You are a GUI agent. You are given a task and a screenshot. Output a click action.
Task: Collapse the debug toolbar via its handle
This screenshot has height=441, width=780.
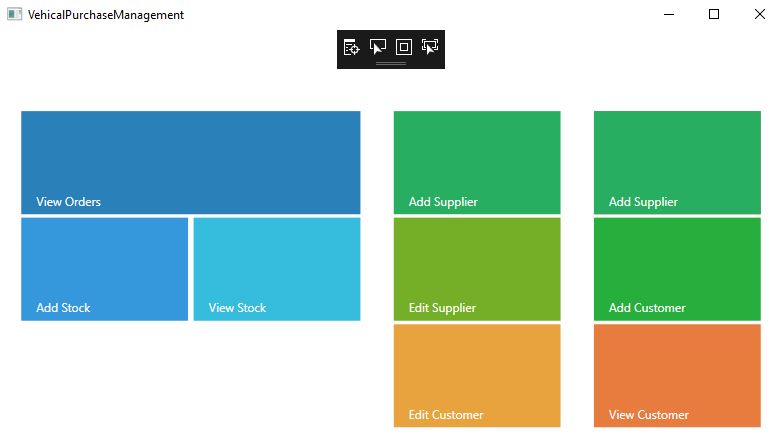pos(391,64)
